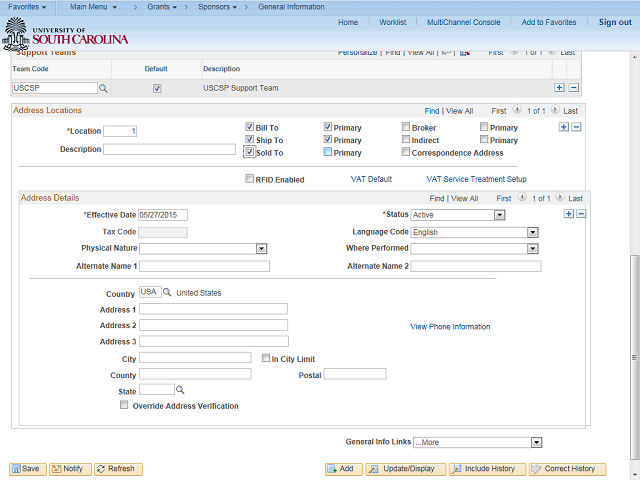Click the Save button
This screenshot has height=480, width=640.
[x=27, y=469]
